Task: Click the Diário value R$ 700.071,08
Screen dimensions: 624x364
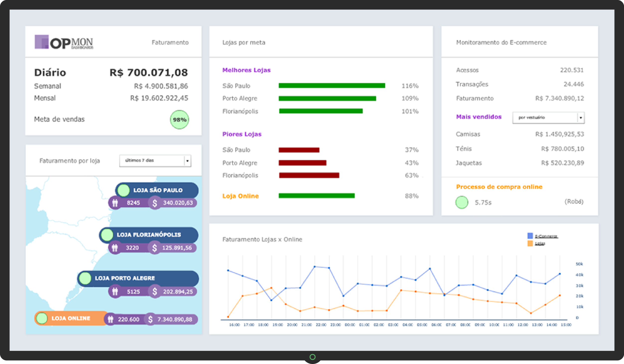Action: click(x=149, y=73)
